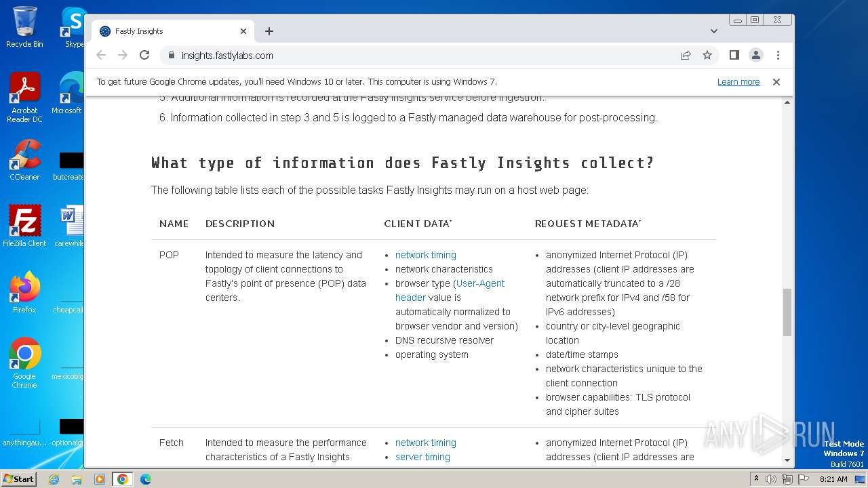Viewport: 868px width, 488px height.
Task: Click the page scrollbar thumb
Action: (787, 312)
